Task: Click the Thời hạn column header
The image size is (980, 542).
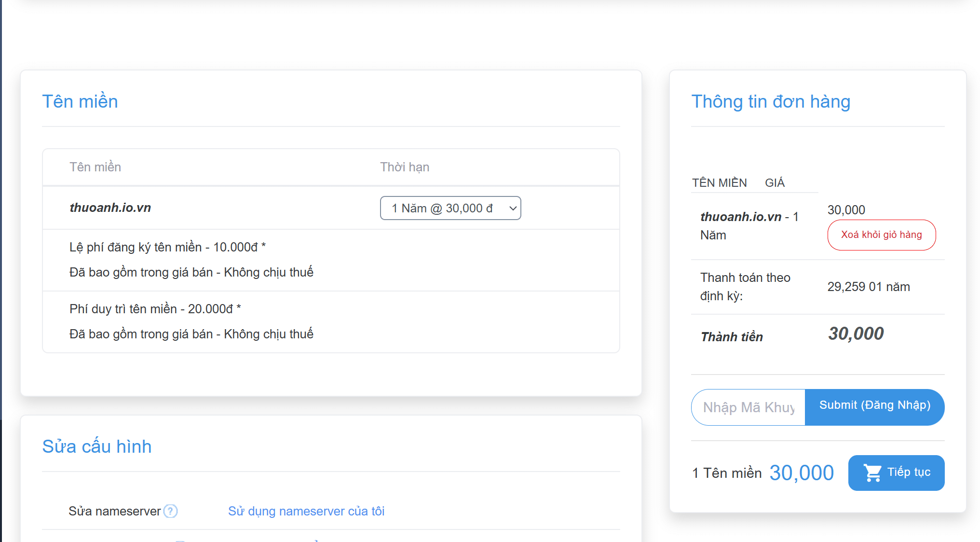Action: 404,167
